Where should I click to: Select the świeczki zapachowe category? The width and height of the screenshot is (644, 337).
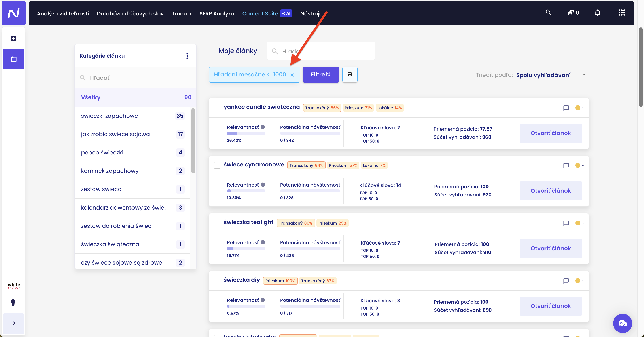(x=132, y=116)
